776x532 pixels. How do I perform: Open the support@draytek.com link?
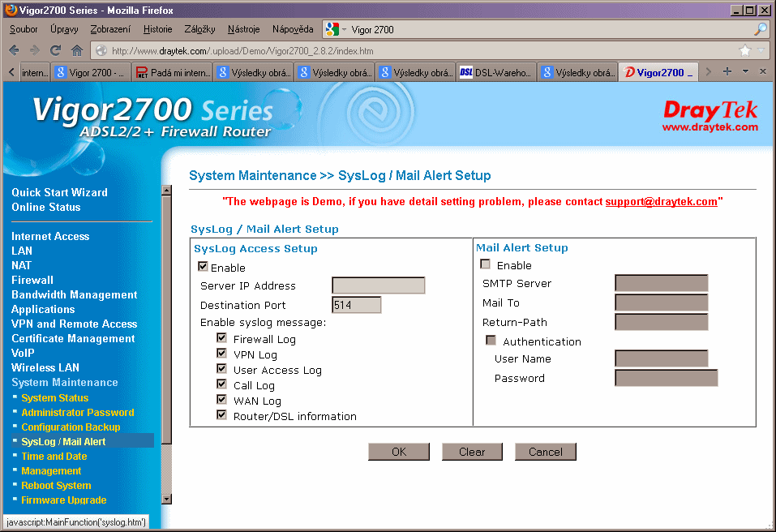click(x=661, y=201)
